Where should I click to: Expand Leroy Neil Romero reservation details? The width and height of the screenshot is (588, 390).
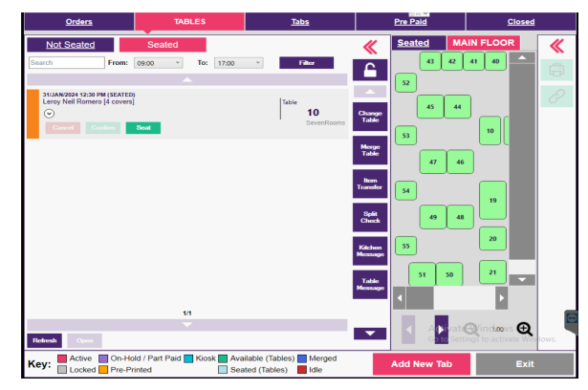[49, 113]
